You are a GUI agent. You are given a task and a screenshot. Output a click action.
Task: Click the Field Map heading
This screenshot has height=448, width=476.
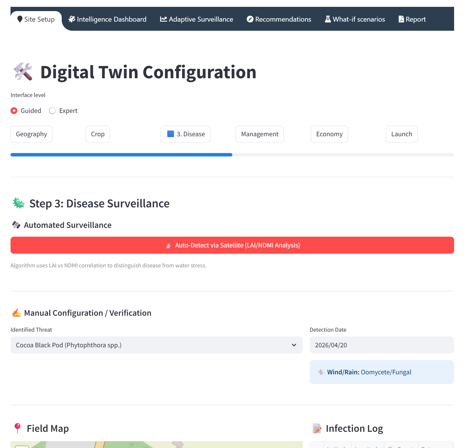[48, 428]
